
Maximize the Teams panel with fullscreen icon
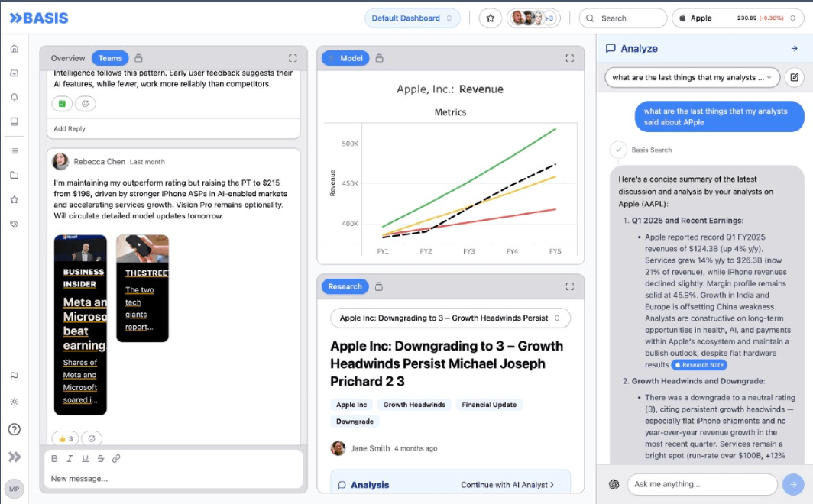pyautogui.click(x=293, y=58)
